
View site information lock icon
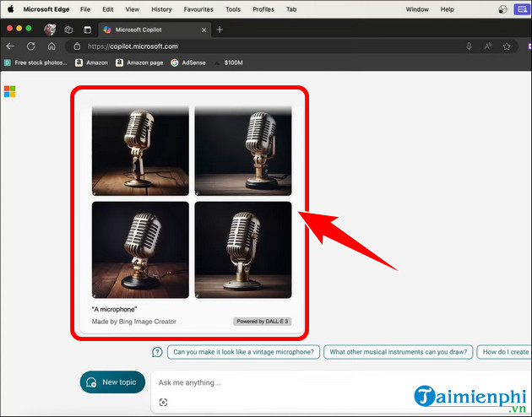77,46
